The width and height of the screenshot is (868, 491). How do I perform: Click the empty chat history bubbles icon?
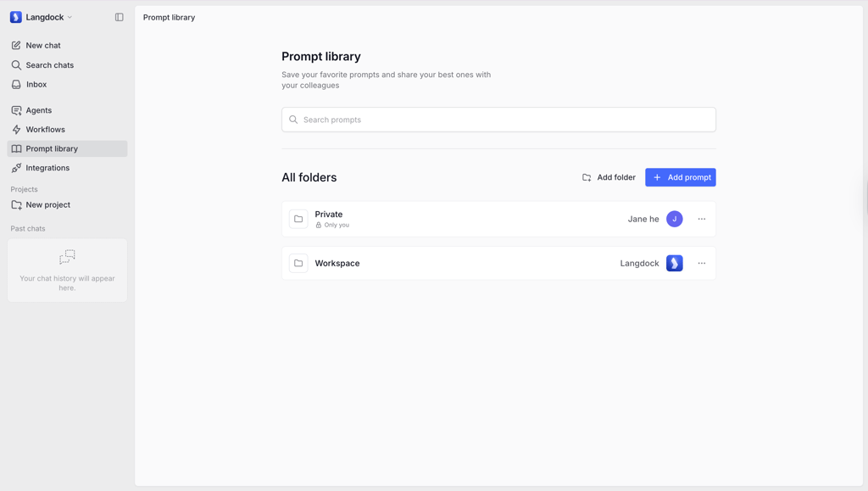tap(67, 257)
